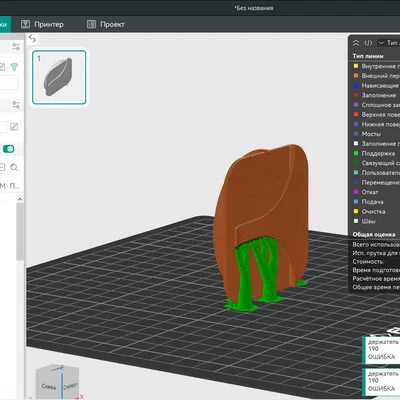Click the *Без названия window title
Image resolution: width=400 pixels, height=400 pixels.
[x=254, y=8]
